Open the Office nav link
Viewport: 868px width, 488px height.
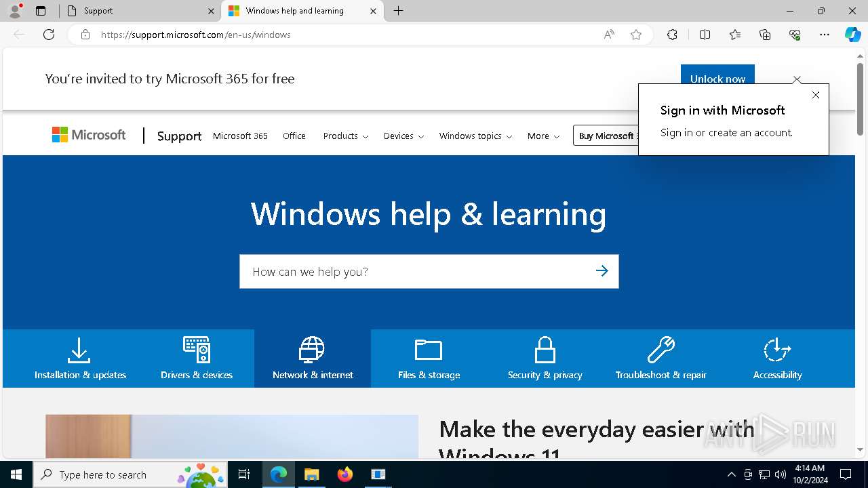pyautogui.click(x=294, y=136)
